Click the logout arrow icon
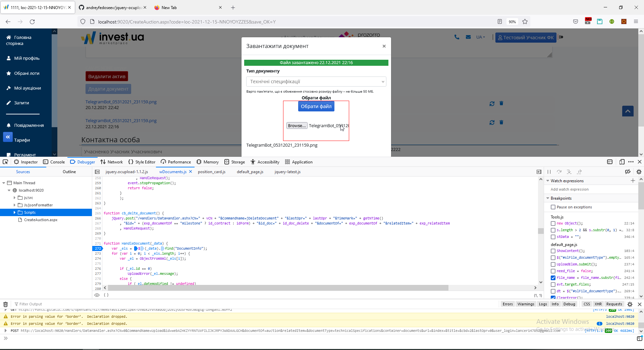 561,37
